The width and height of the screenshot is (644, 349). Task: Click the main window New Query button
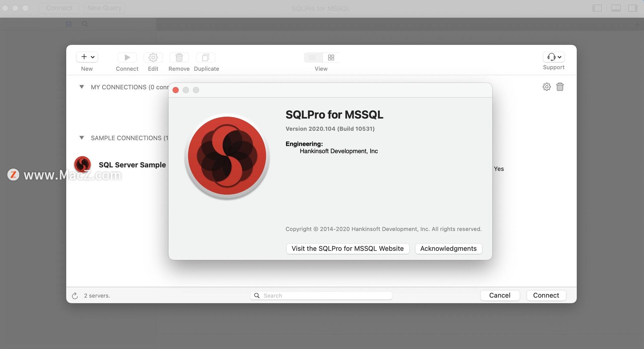(104, 8)
